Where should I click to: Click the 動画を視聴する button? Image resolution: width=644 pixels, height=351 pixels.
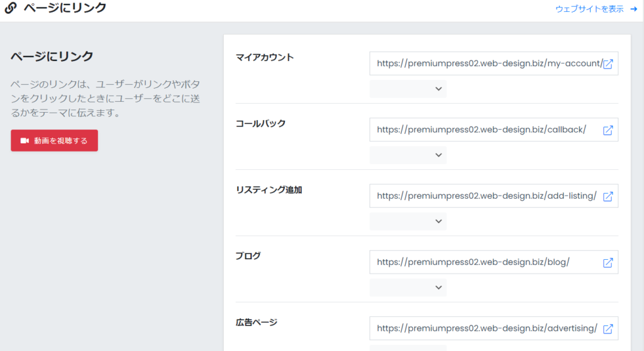point(54,140)
